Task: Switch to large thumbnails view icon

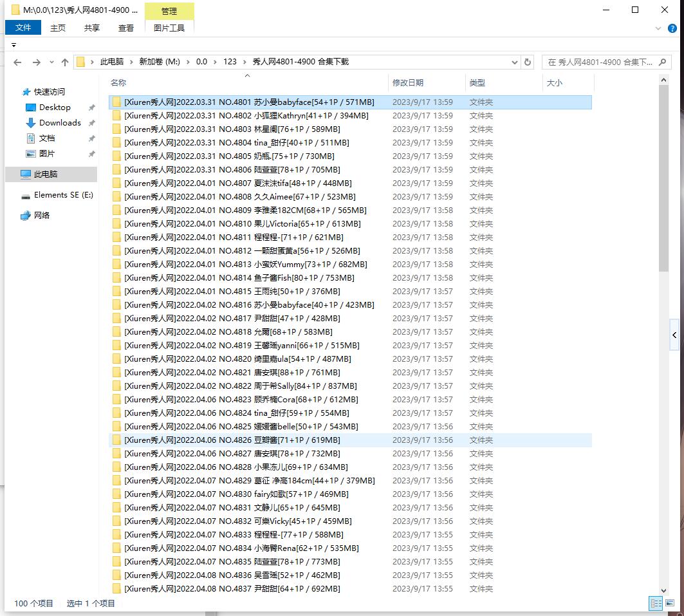Action: [670, 603]
